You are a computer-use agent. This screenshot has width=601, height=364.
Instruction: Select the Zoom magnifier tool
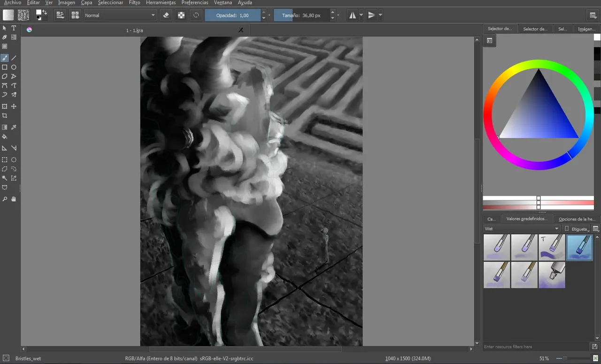tap(5, 199)
